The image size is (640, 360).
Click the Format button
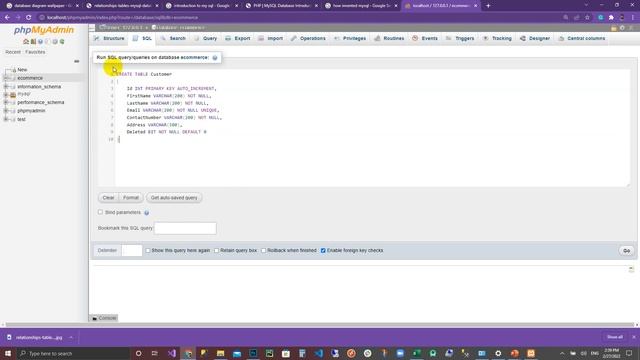coord(131,198)
